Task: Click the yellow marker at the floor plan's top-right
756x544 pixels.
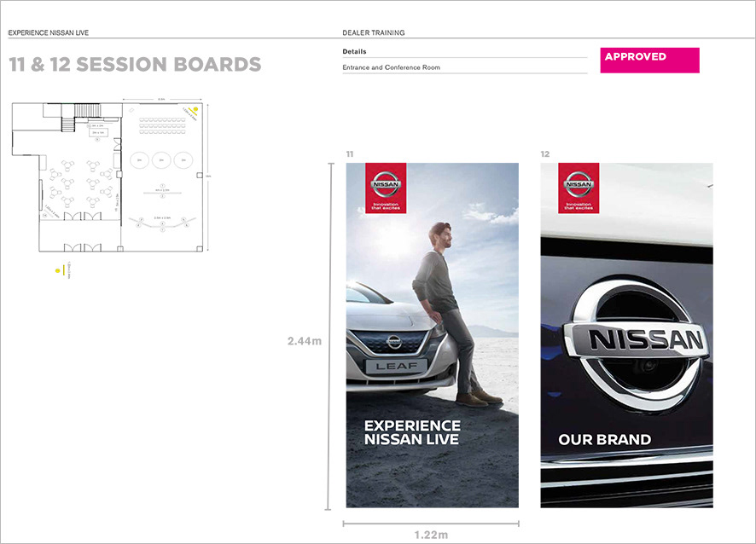Action: click(195, 110)
